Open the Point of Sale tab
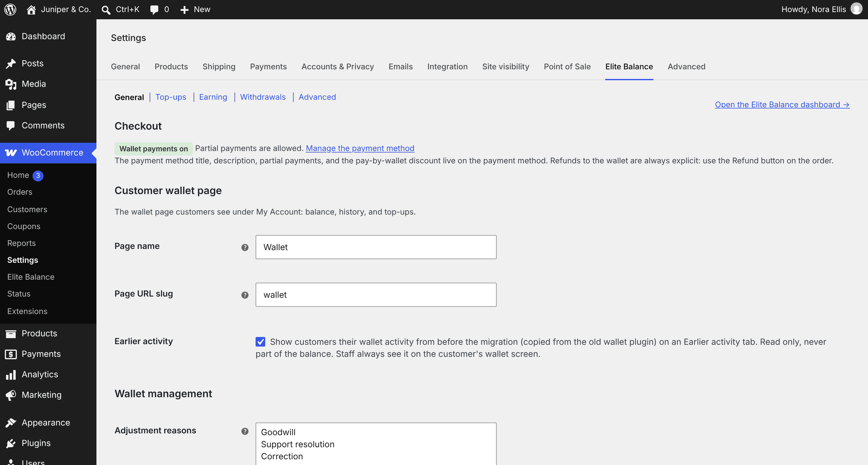The height and width of the screenshot is (465, 868). pyautogui.click(x=567, y=67)
